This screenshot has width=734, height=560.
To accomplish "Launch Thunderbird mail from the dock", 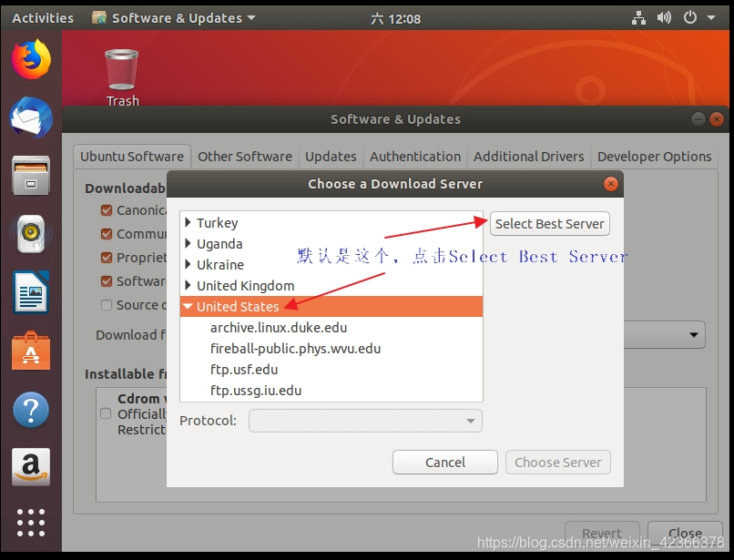I will (31, 117).
